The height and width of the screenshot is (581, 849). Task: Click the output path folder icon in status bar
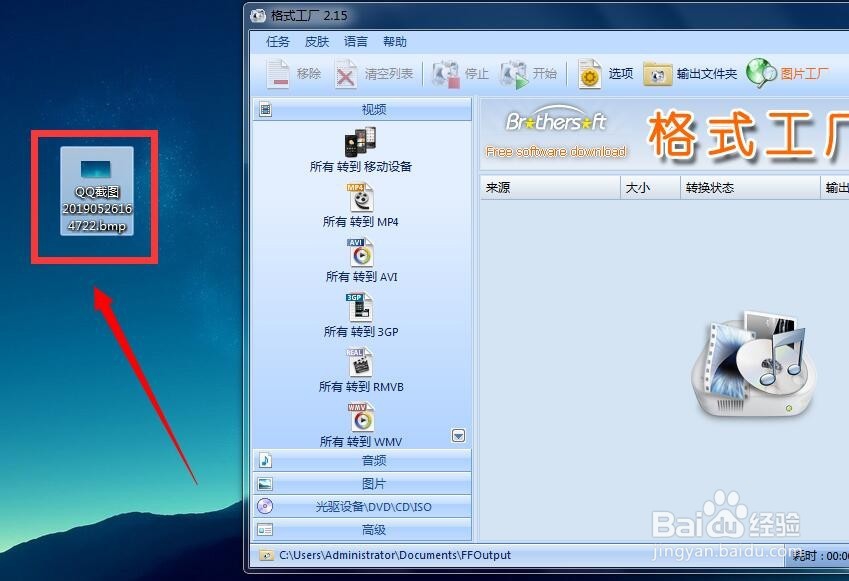pos(266,556)
